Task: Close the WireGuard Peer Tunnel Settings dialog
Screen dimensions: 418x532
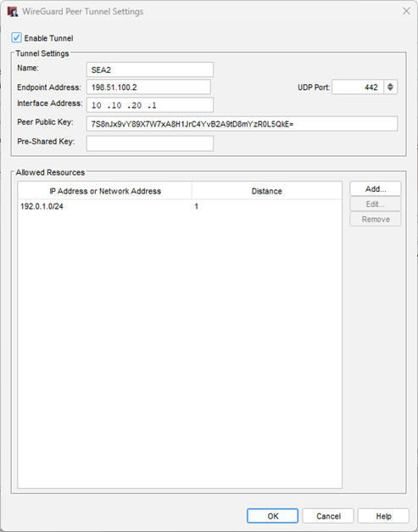Action: (x=406, y=11)
